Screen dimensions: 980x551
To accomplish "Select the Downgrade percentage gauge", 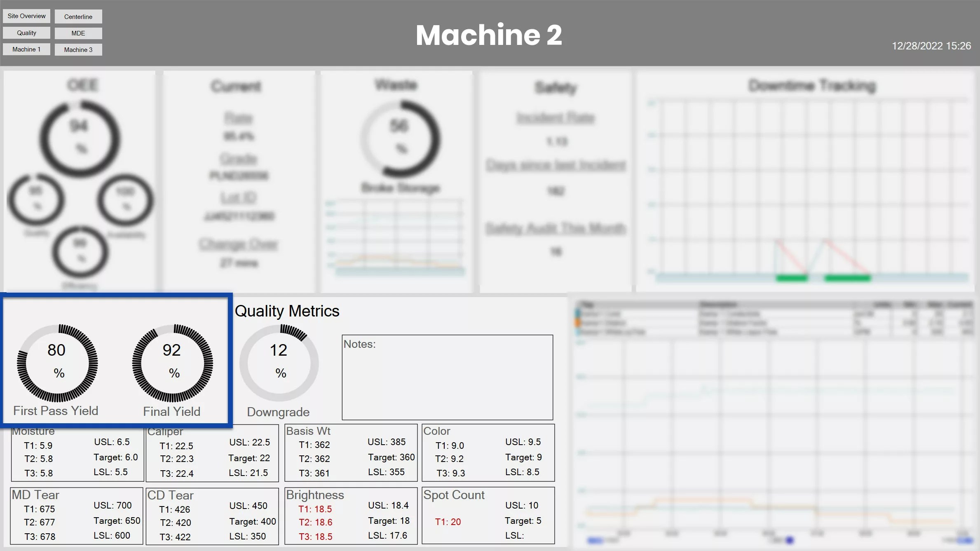I will pos(279,363).
